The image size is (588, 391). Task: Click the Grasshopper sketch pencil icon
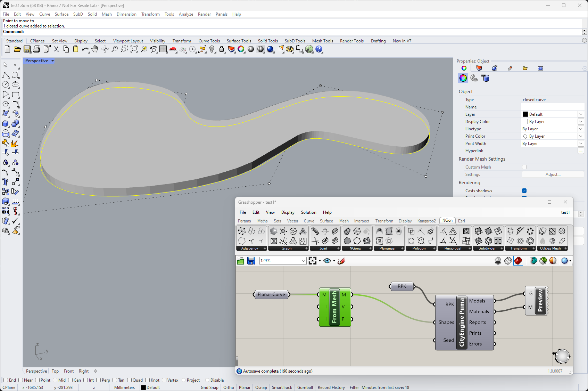click(x=341, y=261)
